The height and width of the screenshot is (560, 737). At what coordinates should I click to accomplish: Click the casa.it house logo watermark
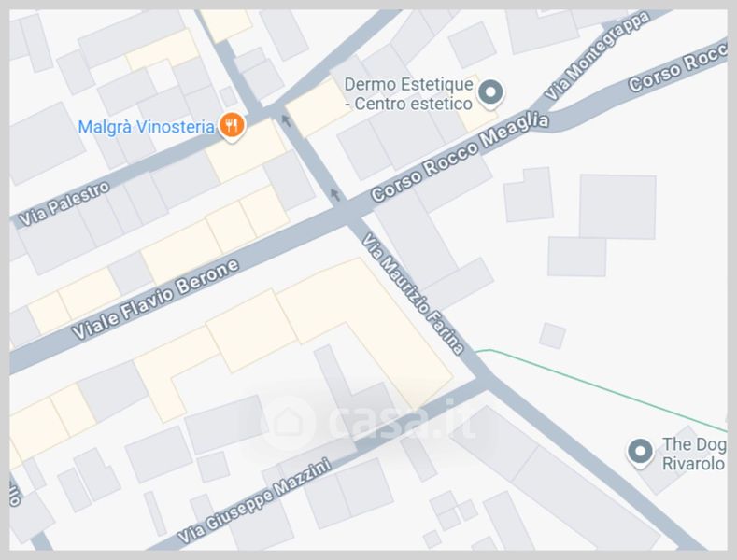(x=288, y=423)
